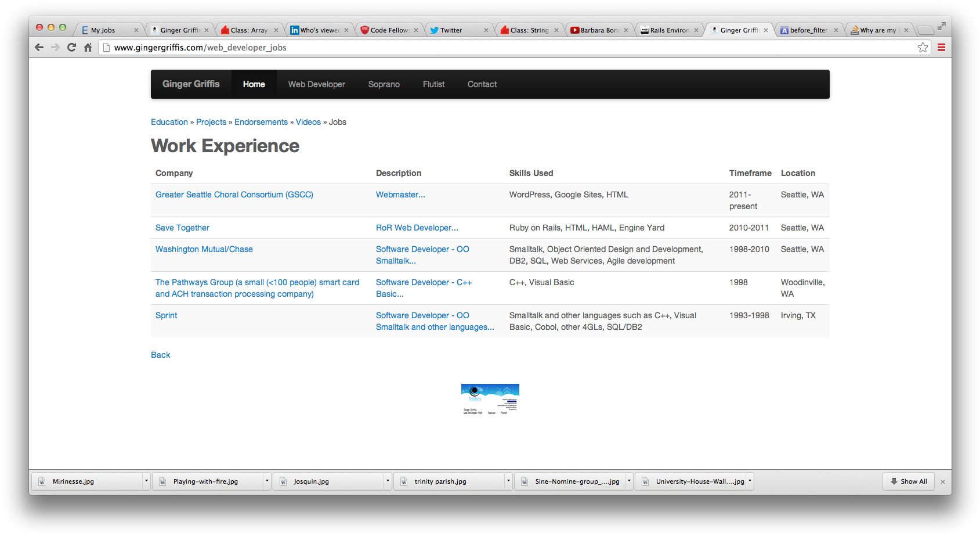Bookmark this page with the star icon
The image size is (980, 536).
click(923, 48)
